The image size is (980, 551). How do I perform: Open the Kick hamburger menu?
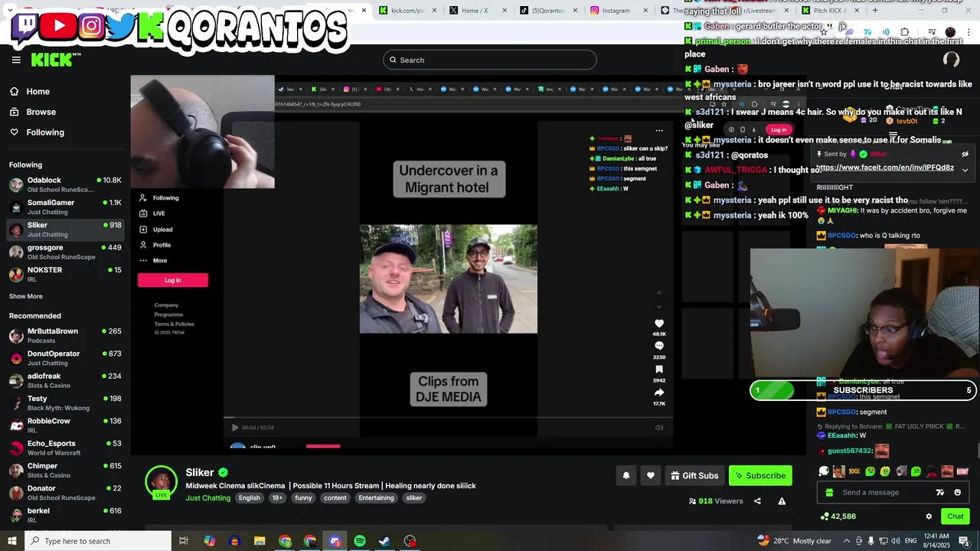click(16, 60)
